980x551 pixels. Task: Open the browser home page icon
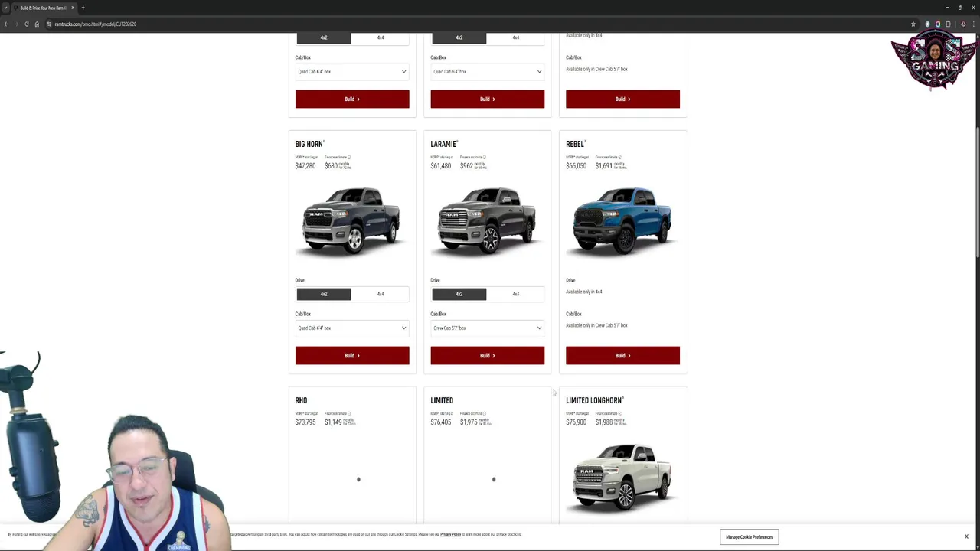pos(37,24)
